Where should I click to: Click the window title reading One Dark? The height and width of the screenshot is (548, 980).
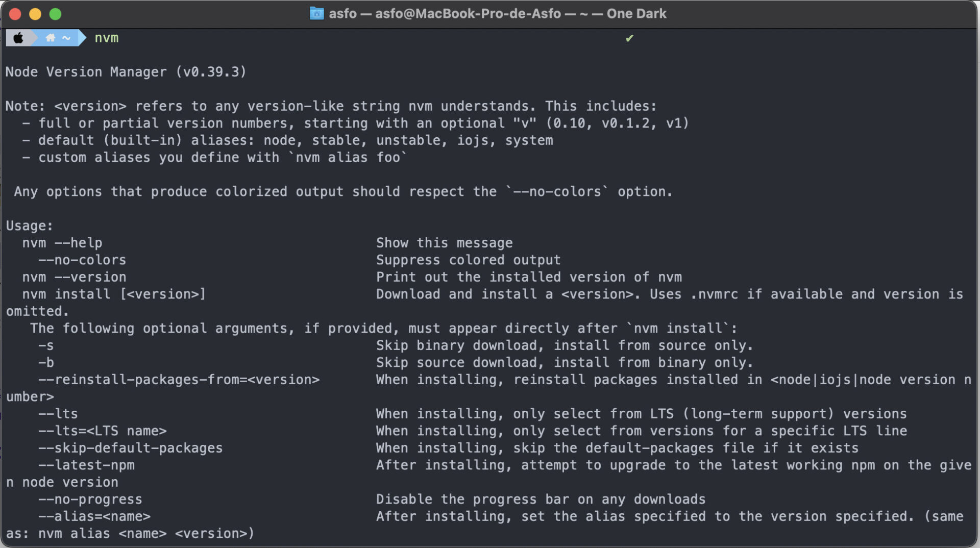click(x=637, y=13)
